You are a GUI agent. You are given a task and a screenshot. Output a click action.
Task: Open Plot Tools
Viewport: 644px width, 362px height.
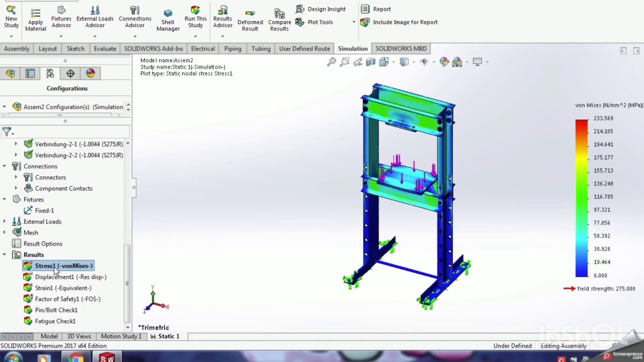[x=314, y=22]
